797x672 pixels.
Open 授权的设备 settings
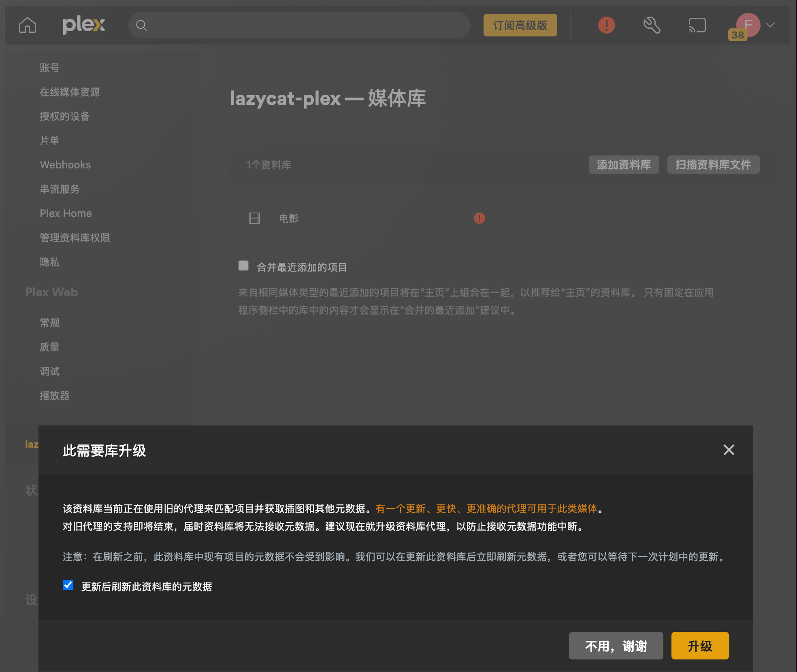[x=65, y=116]
